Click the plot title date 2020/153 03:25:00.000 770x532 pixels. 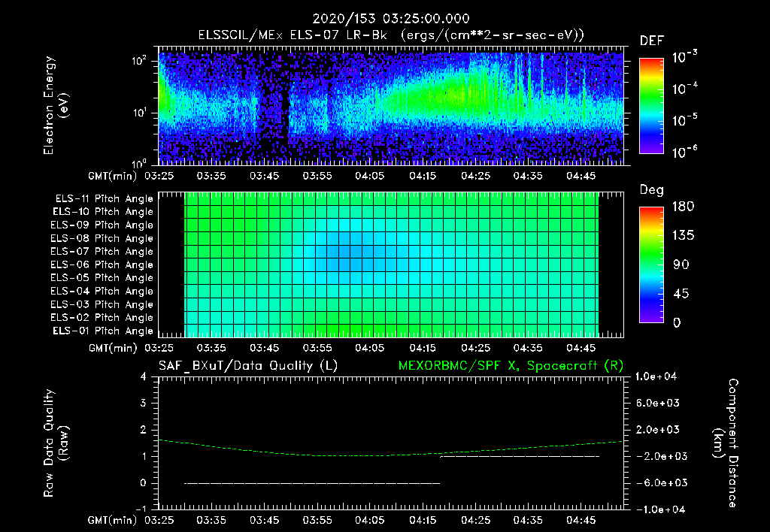[x=391, y=19]
